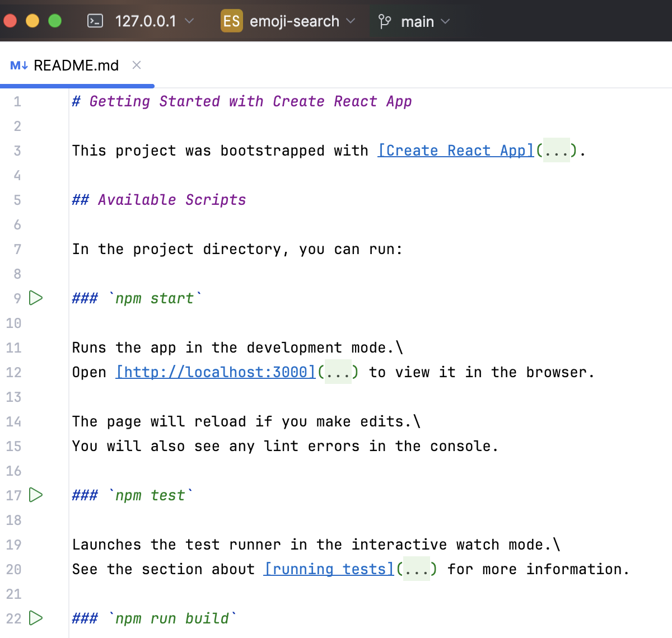Click line number 1 in the gutter
This screenshot has width=672, height=638.
pos(17,101)
